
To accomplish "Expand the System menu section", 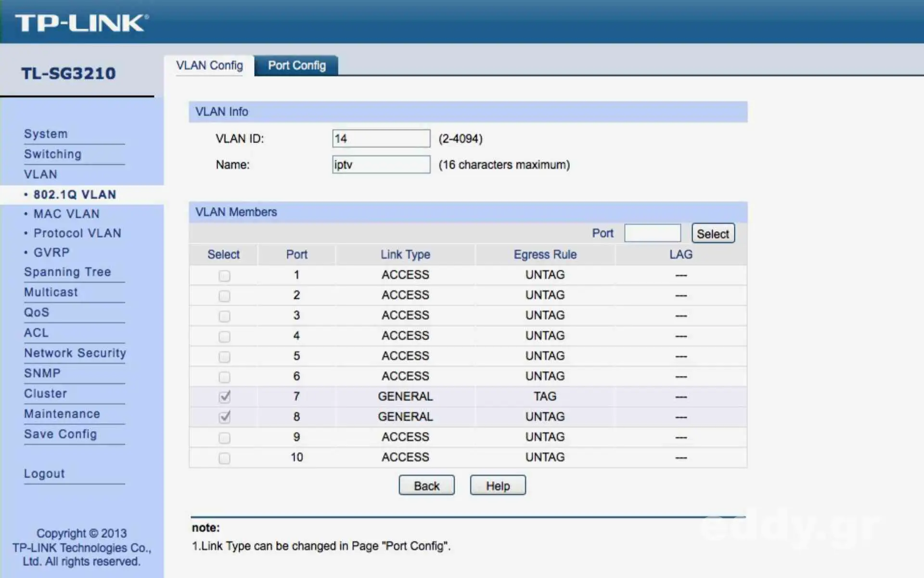I will [x=46, y=134].
